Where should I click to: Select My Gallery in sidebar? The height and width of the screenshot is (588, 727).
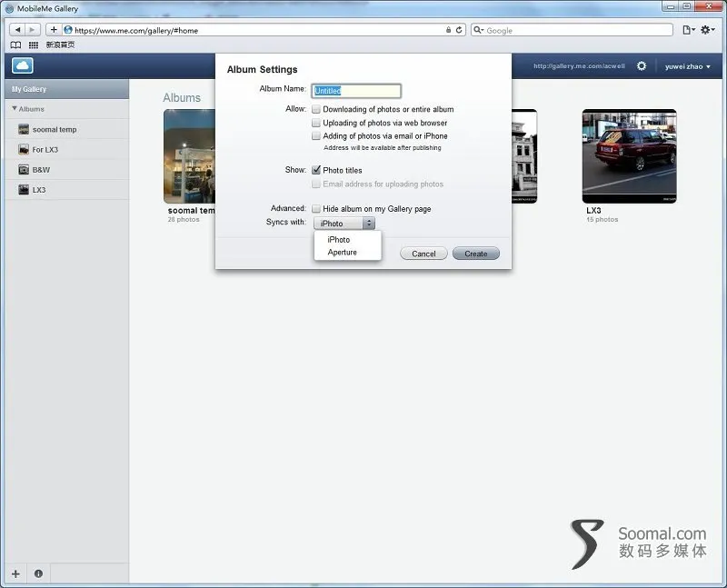pyautogui.click(x=66, y=89)
